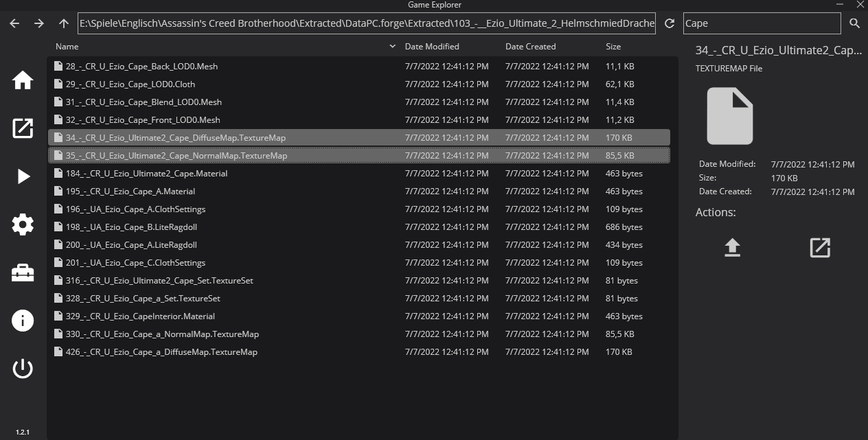The image size is (868, 440).
Task: Click the file icon of 184_-_CR_U_Ezio_Ultimate2_Cape.Material
Action: 58,174
